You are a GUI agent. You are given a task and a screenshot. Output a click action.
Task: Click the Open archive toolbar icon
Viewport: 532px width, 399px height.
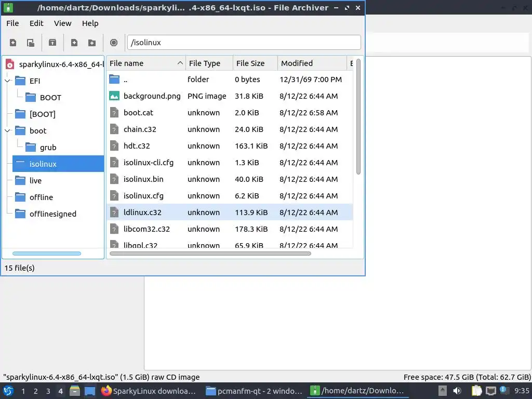click(31, 43)
